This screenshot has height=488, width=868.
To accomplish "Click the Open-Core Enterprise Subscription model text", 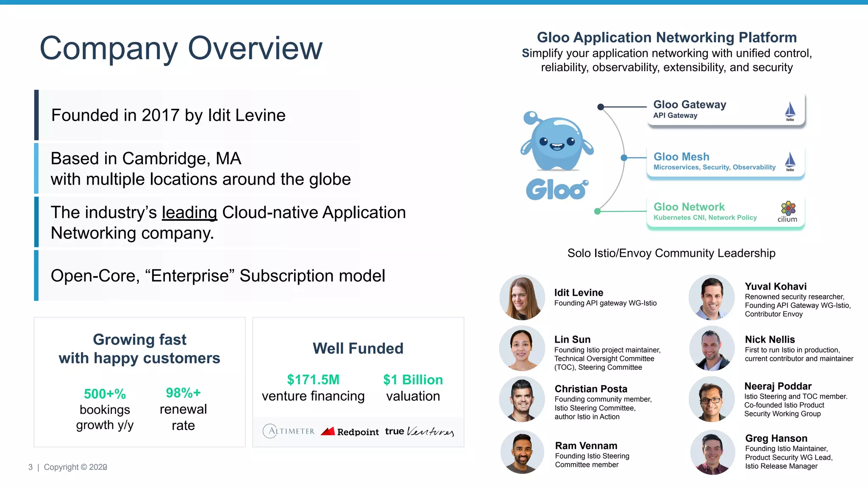I will (x=218, y=276).
